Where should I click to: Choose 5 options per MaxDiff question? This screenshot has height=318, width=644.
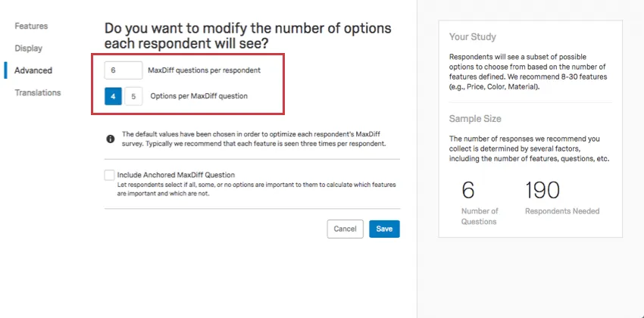(x=133, y=96)
